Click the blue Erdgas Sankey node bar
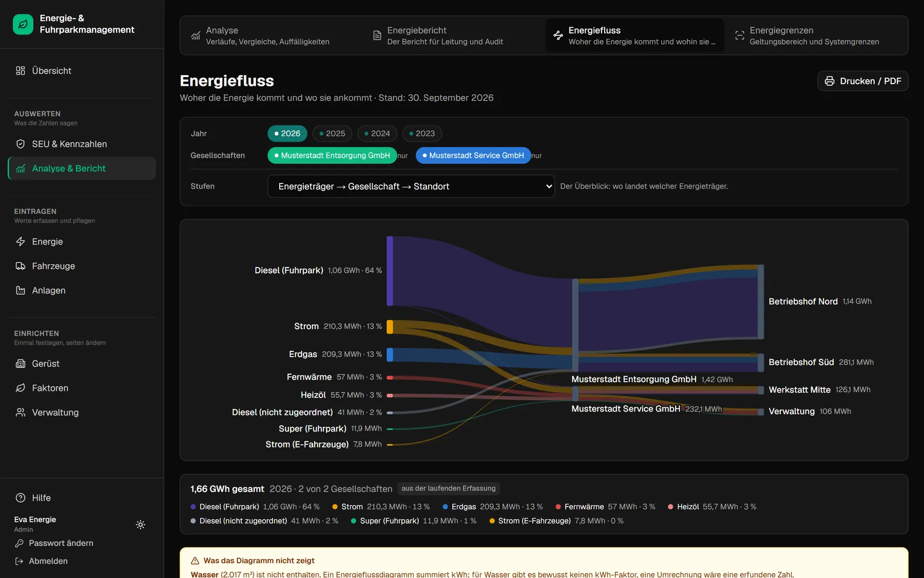 coord(390,355)
